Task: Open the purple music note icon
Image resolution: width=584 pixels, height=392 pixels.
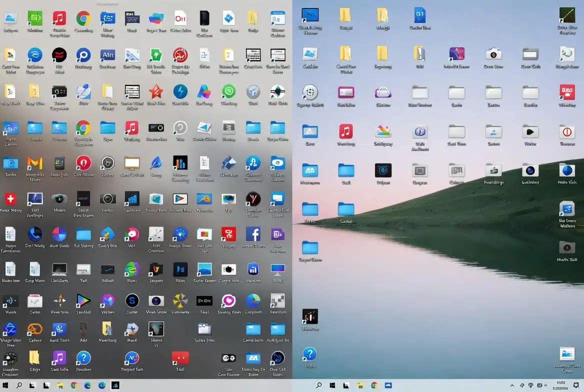Action: (x=59, y=358)
